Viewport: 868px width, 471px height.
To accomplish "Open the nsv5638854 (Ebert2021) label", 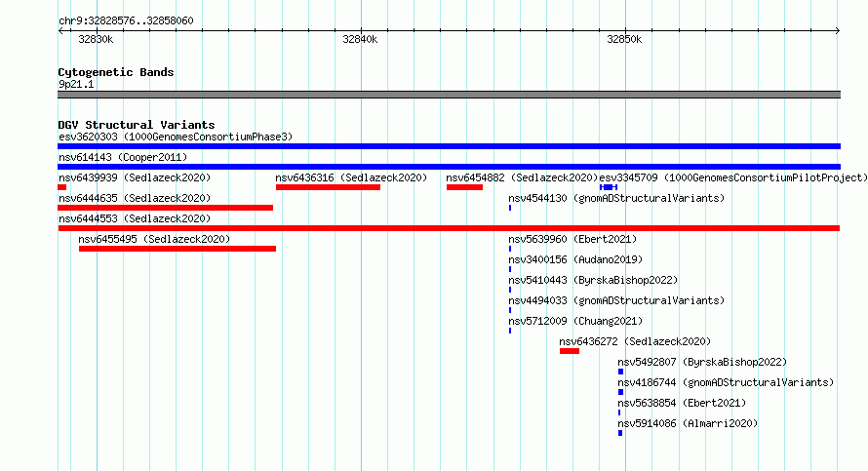I will click(x=682, y=403).
